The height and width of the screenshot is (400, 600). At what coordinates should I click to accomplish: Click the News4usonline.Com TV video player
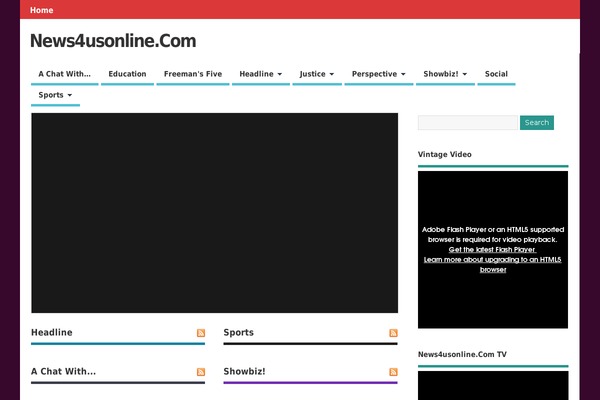coord(493,385)
